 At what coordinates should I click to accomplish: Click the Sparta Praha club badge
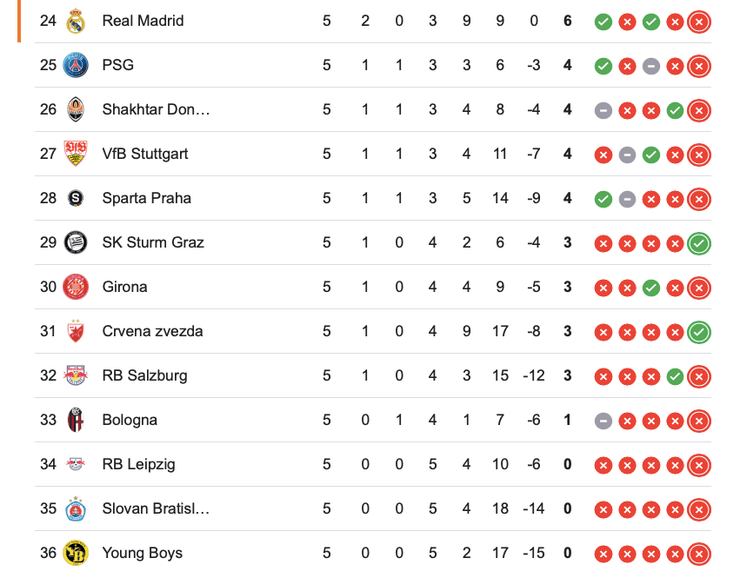click(76, 198)
